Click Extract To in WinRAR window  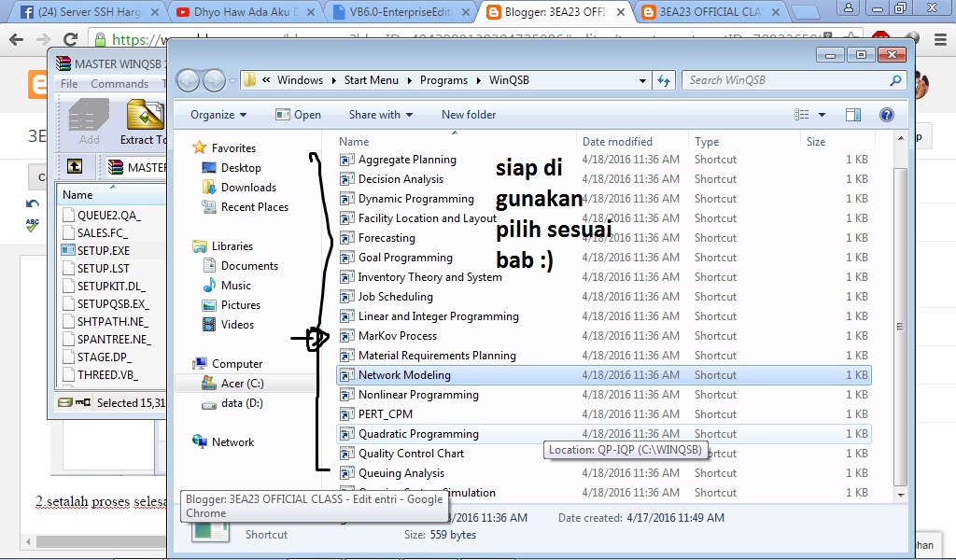click(144, 122)
